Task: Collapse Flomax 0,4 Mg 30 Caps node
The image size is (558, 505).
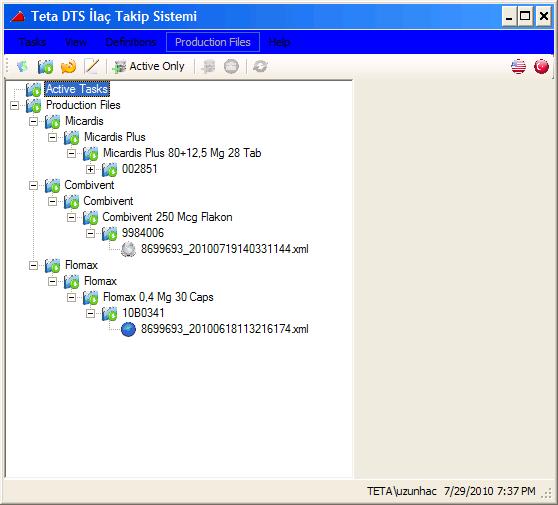Action: pos(71,298)
